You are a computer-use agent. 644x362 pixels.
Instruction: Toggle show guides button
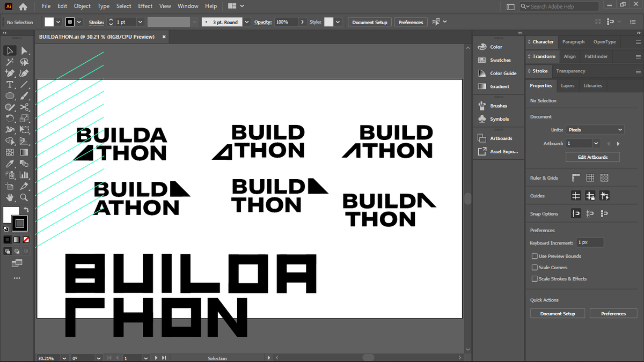tap(576, 196)
